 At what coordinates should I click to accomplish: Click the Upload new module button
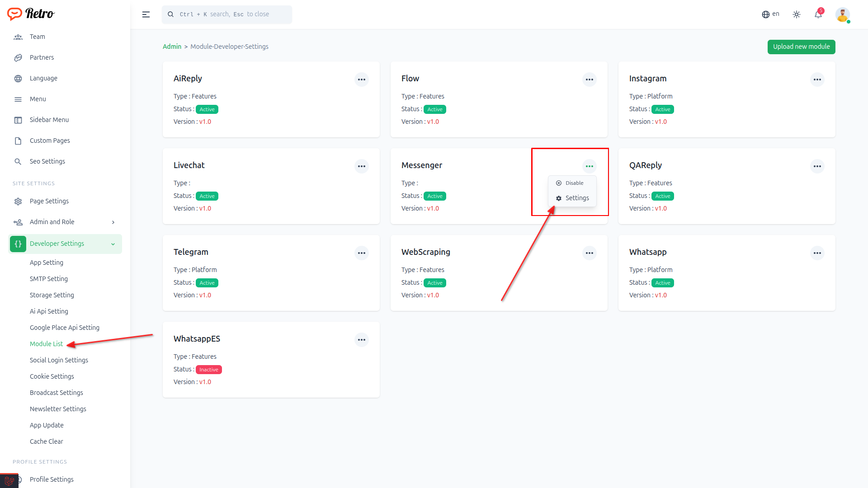click(801, 47)
